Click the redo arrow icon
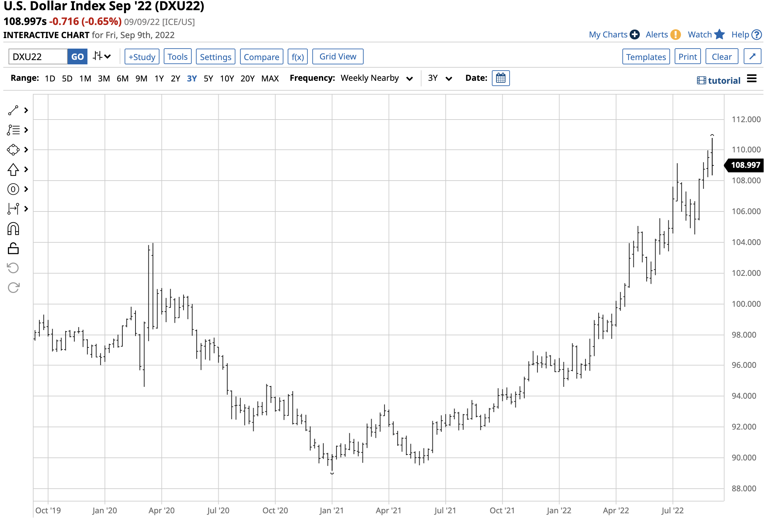The height and width of the screenshot is (532, 770). pyautogui.click(x=13, y=288)
